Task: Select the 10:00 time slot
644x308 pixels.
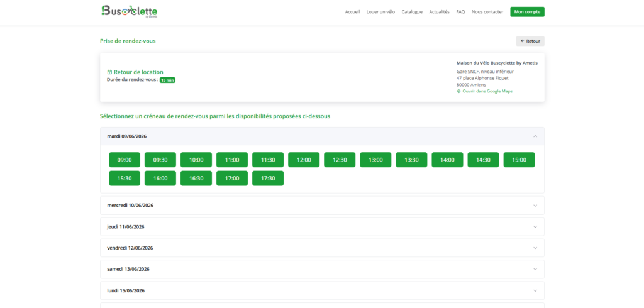Action: point(196,160)
